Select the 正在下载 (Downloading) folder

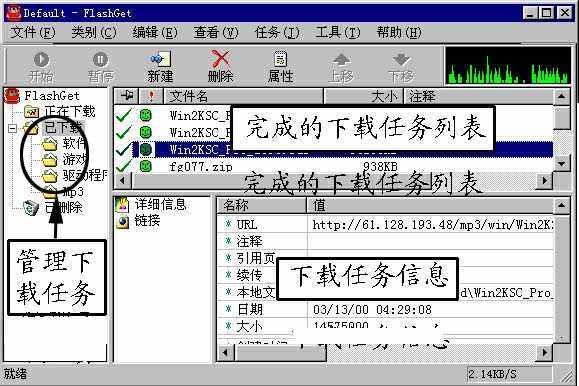pyautogui.click(x=69, y=112)
